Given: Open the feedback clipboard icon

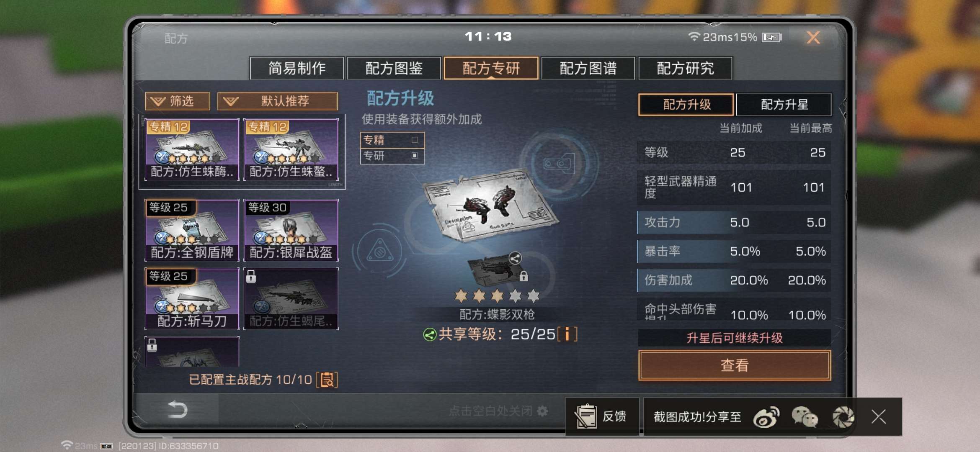Looking at the screenshot, I should (585, 416).
